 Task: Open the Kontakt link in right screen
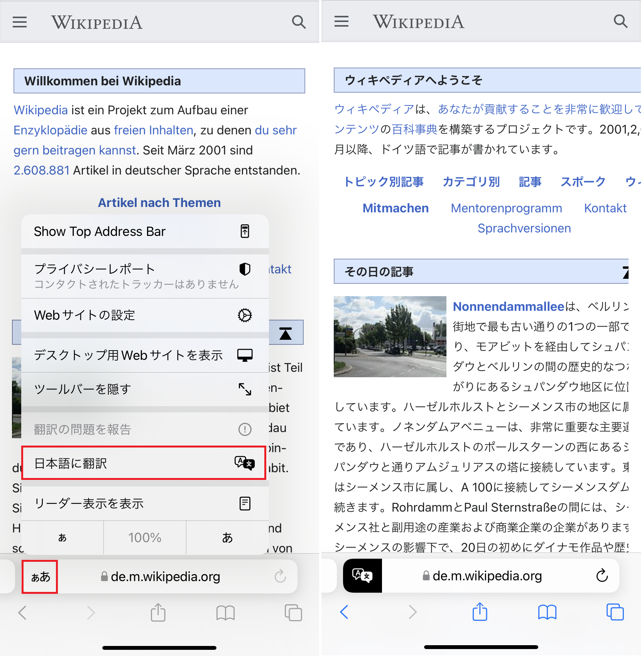pyautogui.click(x=605, y=208)
